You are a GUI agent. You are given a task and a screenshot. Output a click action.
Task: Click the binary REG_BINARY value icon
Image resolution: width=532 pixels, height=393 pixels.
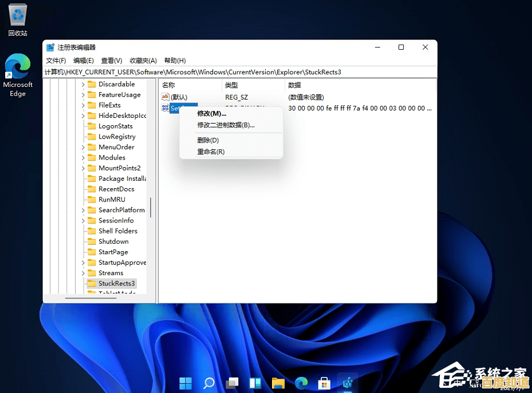click(x=165, y=108)
